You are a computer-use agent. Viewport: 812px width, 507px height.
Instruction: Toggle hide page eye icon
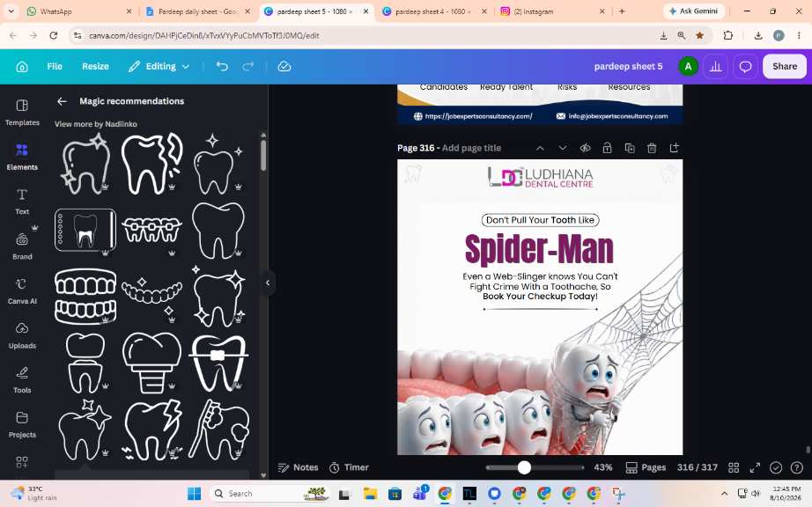(585, 148)
